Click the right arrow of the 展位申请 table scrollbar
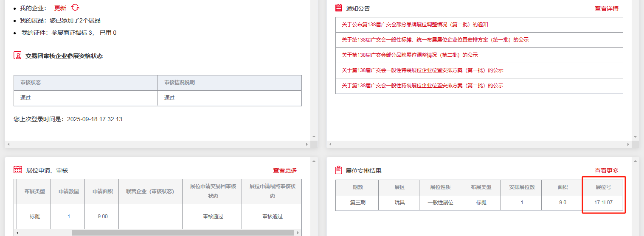The image size is (644, 236). click(x=298, y=233)
